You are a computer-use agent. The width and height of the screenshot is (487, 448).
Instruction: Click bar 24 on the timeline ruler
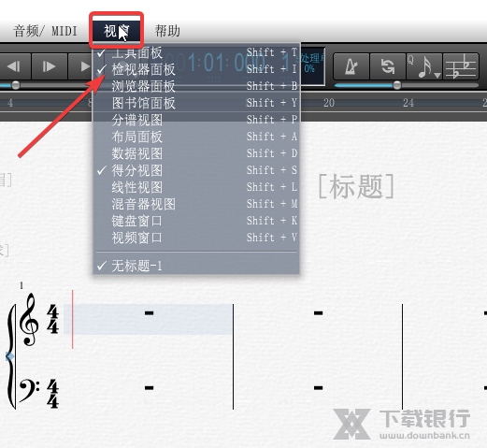click(x=408, y=103)
